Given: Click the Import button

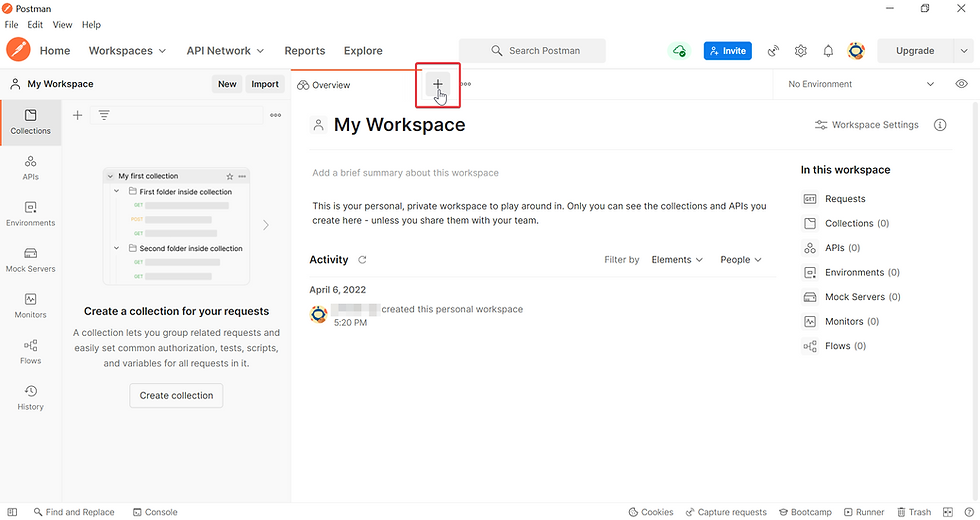Looking at the screenshot, I should tap(265, 84).
